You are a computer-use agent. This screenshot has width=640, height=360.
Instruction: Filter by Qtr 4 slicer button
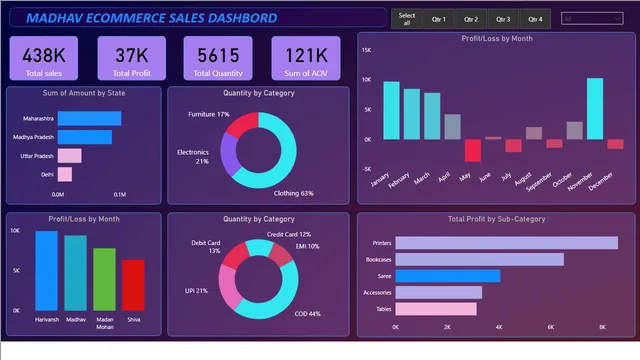(535, 19)
